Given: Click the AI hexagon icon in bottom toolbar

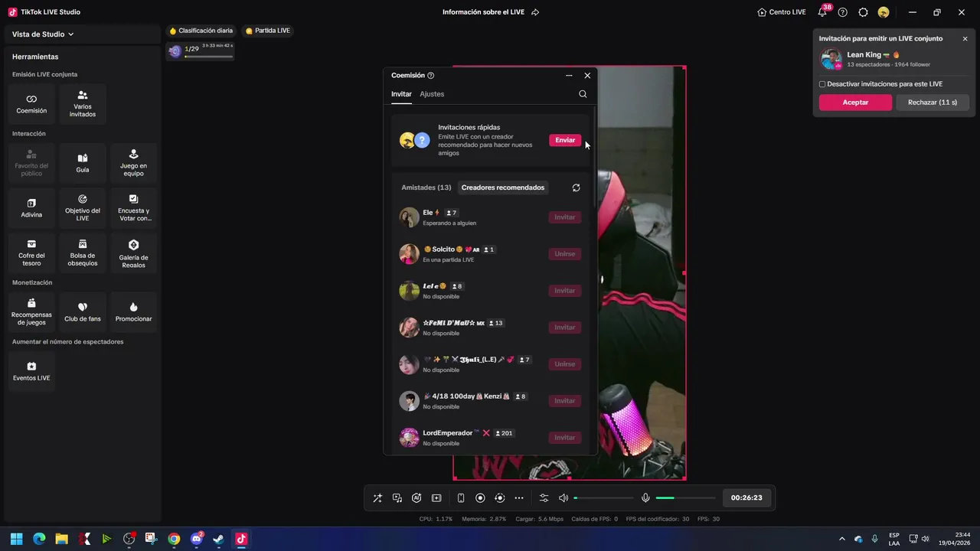Looking at the screenshot, I should point(416,497).
